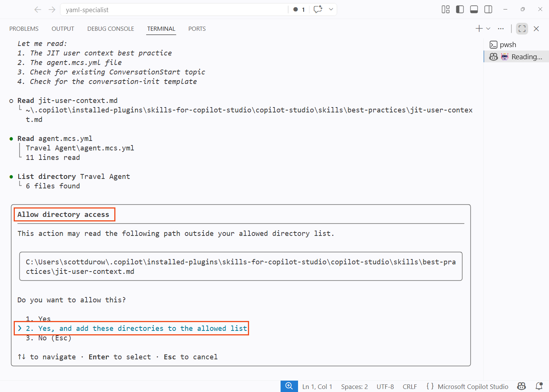Open the Debug Console tab
The image size is (549, 392).
pyautogui.click(x=110, y=29)
